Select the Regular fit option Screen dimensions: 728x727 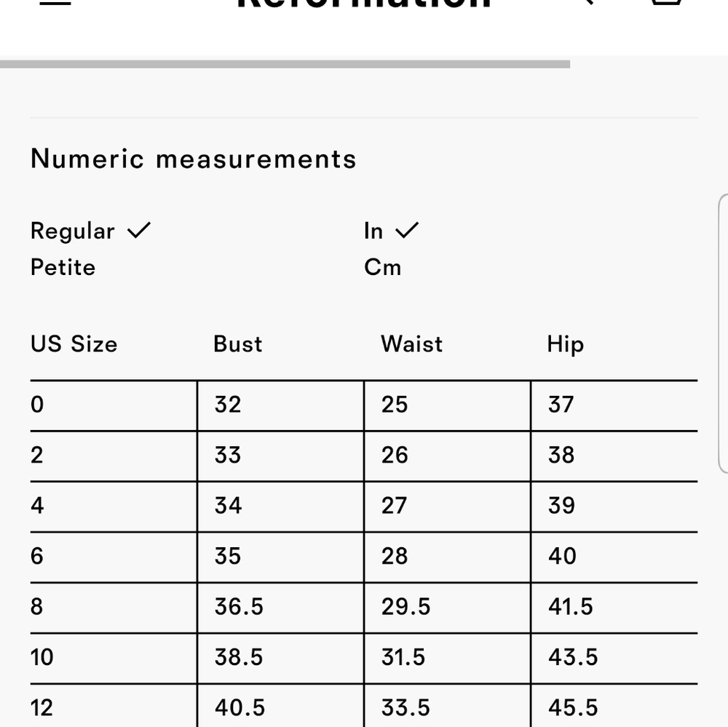(72, 231)
